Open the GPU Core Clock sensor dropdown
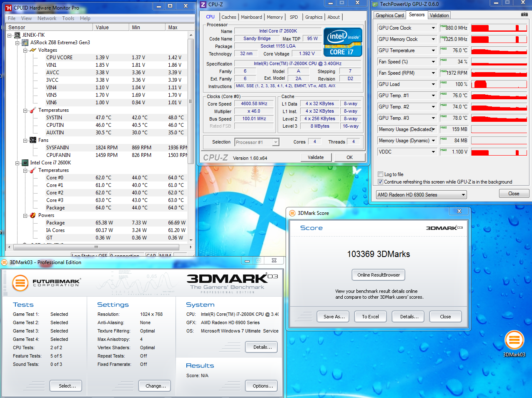 (x=434, y=28)
